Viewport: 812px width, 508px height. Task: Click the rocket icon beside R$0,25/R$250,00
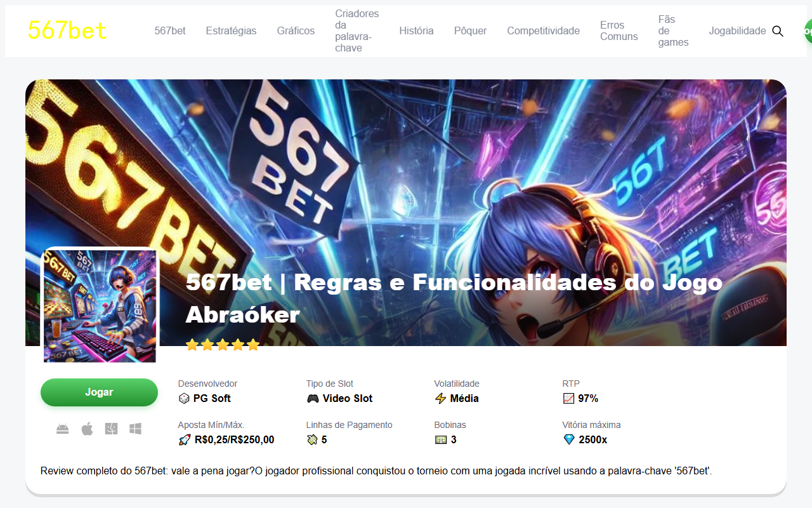(x=185, y=439)
